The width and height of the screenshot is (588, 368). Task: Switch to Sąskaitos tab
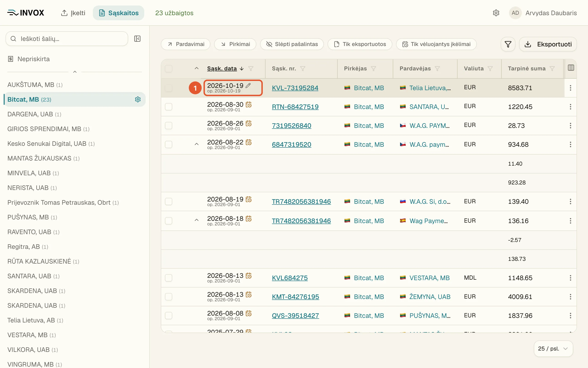(x=119, y=13)
